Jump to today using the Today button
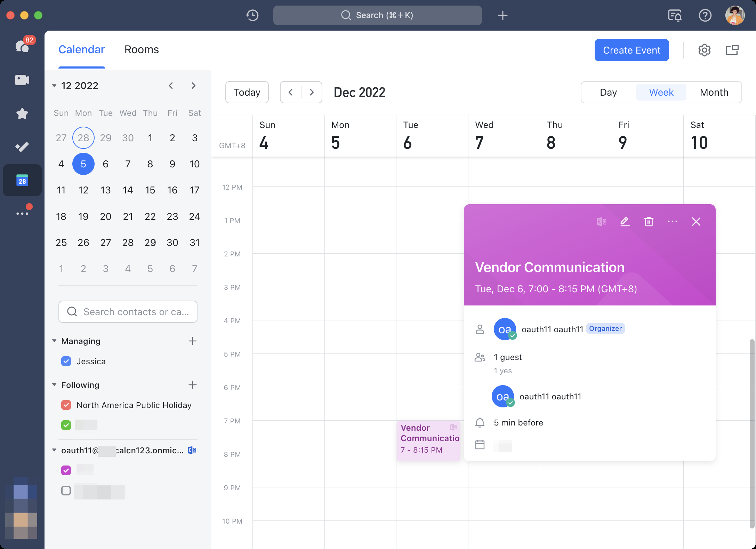 pyautogui.click(x=247, y=92)
